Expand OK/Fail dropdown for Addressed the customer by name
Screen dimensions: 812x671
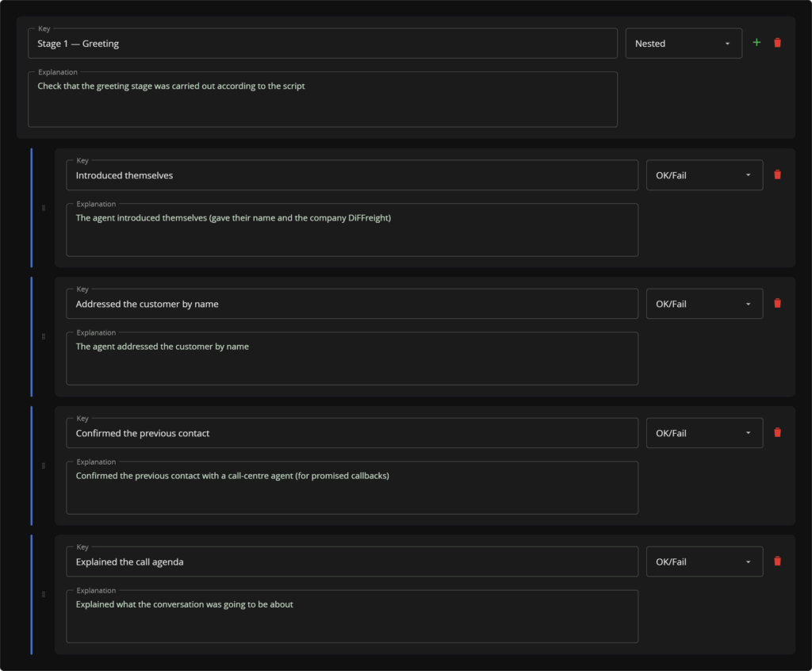tap(704, 304)
